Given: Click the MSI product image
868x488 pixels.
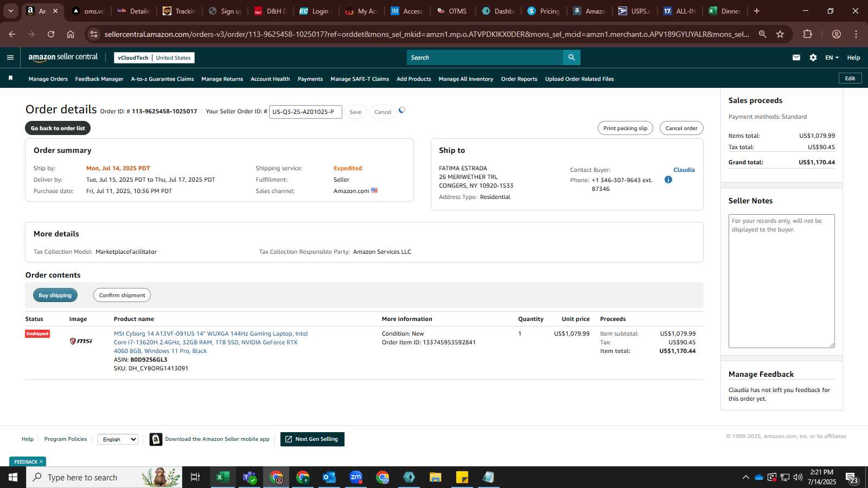Looking at the screenshot, I should (81, 341).
